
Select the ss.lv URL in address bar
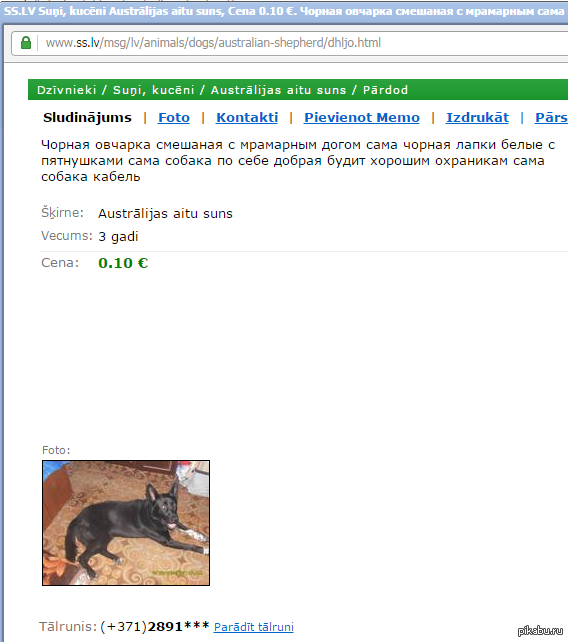coord(213,43)
